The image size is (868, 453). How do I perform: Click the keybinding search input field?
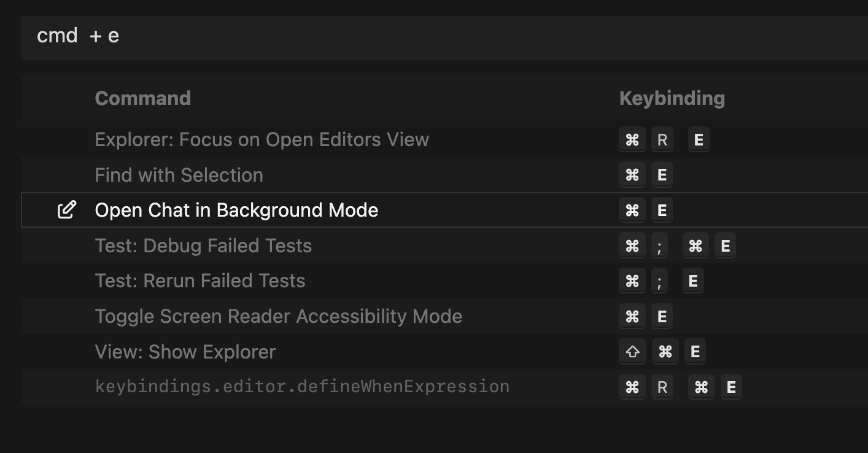(430, 37)
